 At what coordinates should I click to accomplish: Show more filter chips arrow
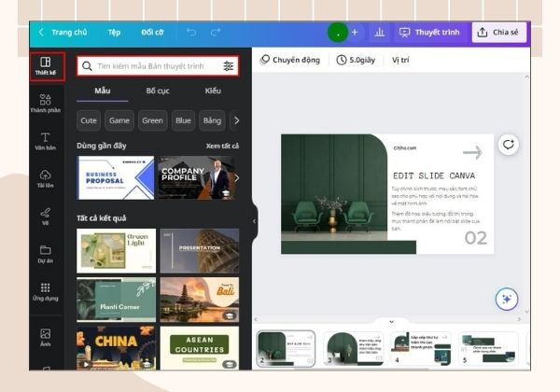236,120
